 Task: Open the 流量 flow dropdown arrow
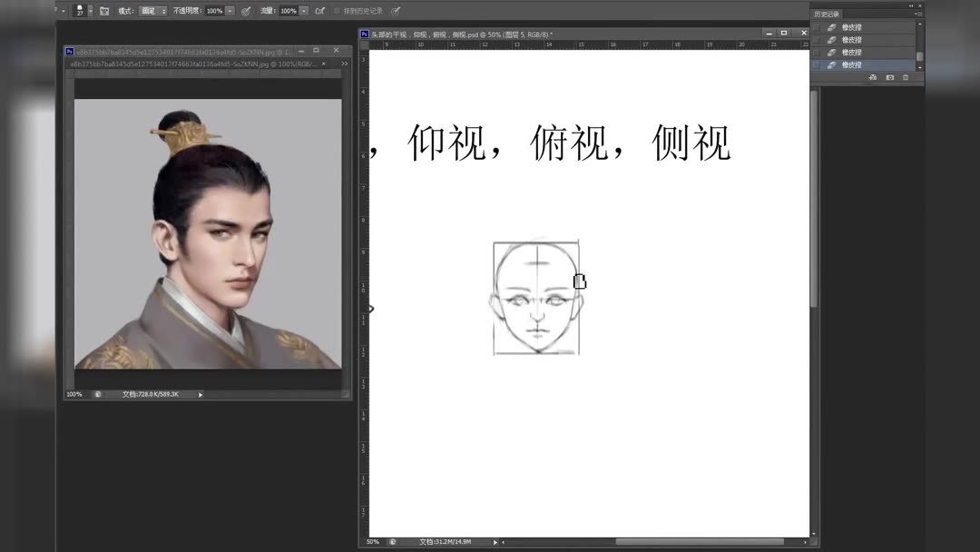(304, 10)
